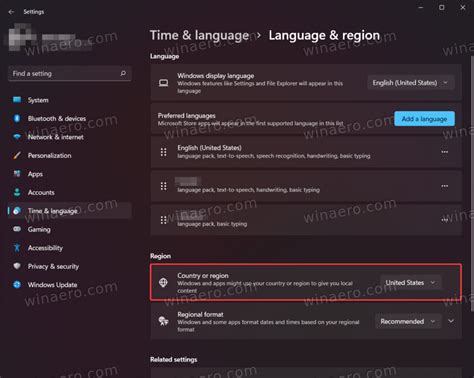Open the Recommended regional format dropdown

[x=408, y=321]
